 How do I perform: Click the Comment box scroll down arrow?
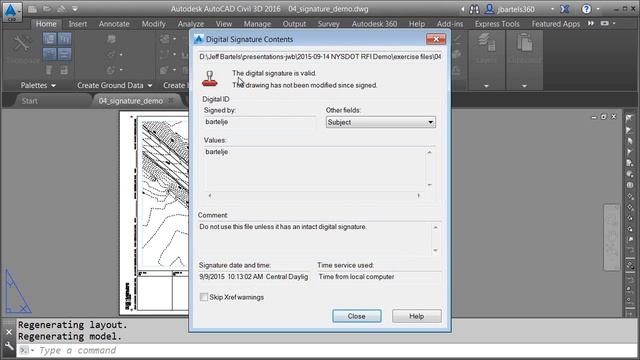click(x=436, y=250)
